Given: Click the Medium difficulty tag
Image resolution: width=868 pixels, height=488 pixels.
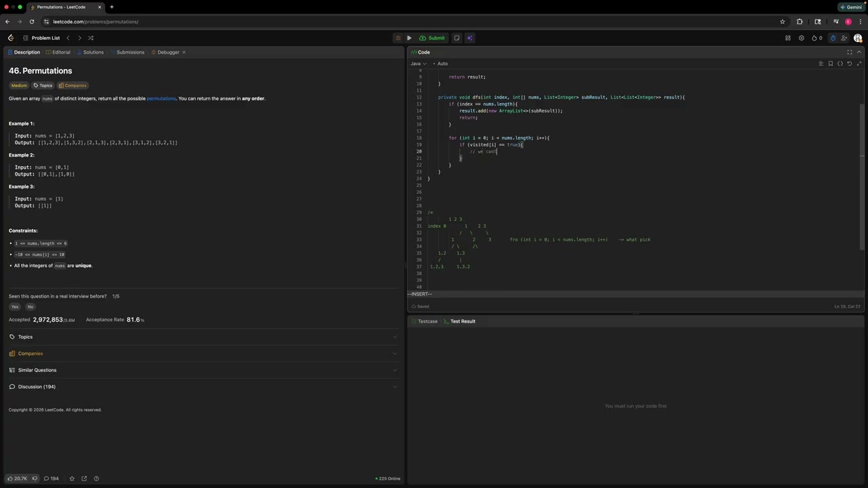Looking at the screenshot, I should [x=19, y=85].
